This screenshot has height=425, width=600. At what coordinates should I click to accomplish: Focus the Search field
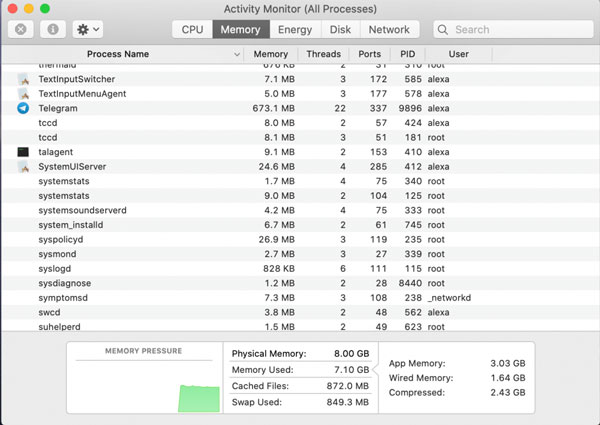click(513, 29)
